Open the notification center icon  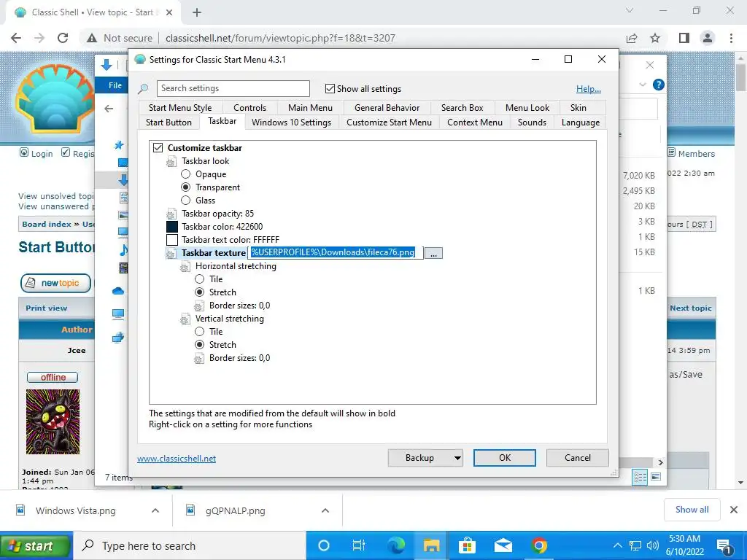[x=724, y=547]
